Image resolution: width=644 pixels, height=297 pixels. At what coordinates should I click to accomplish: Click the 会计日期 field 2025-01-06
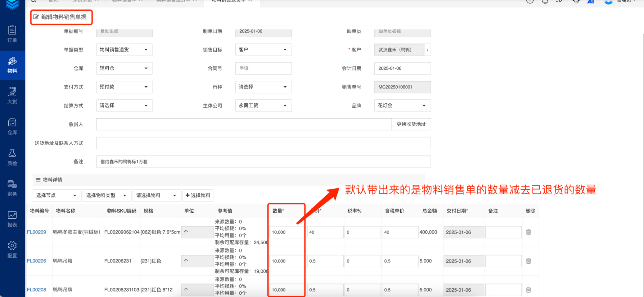click(x=402, y=68)
